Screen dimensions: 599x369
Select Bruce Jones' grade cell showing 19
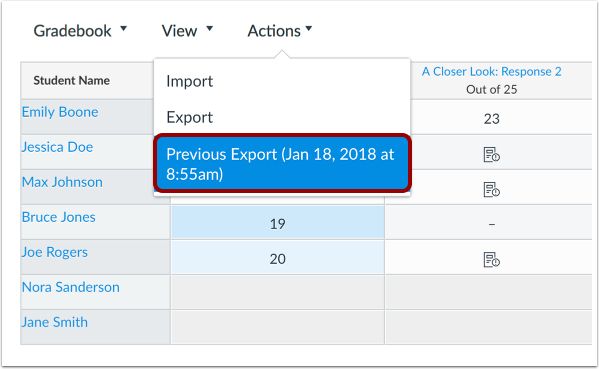click(x=278, y=222)
